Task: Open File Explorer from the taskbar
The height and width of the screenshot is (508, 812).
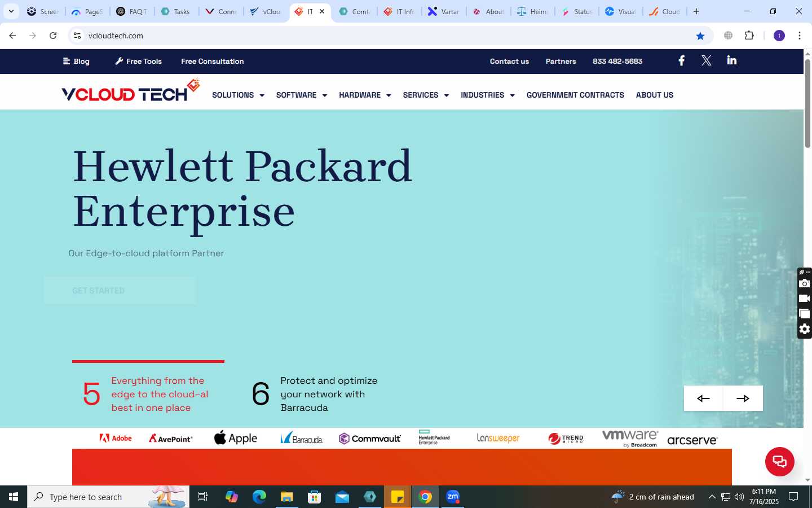Action: 287,497
